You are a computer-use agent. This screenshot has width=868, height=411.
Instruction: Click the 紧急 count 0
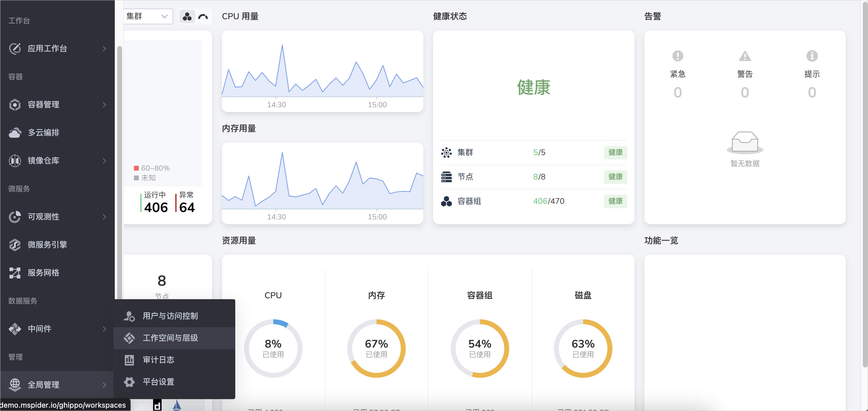(677, 92)
